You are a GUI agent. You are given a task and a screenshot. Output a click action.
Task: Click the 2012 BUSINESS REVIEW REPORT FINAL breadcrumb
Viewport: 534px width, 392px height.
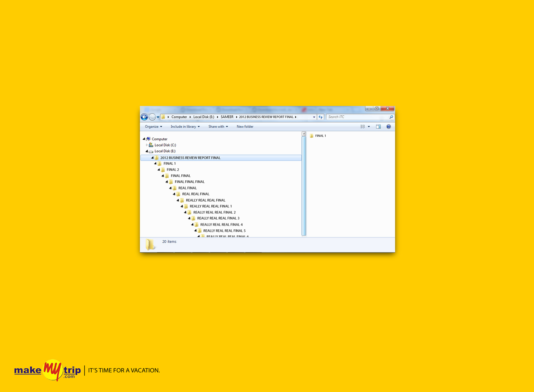[x=266, y=117]
